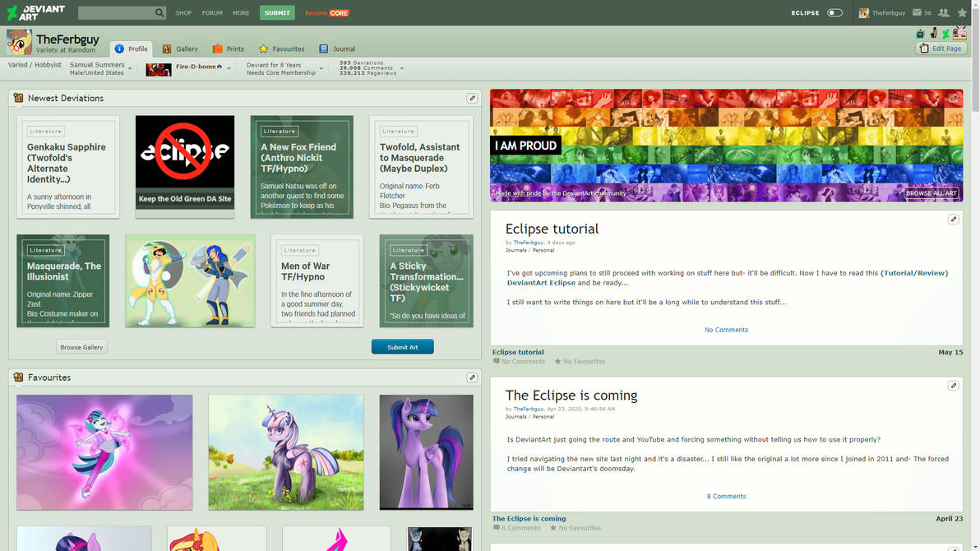980x551 pixels.
Task: Open the Shop menu
Action: click(x=183, y=12)
